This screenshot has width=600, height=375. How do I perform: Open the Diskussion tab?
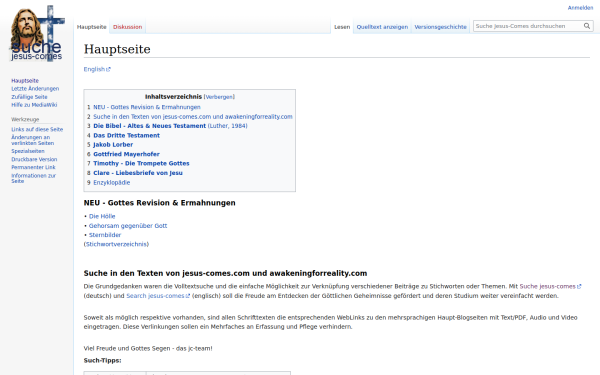(x=127, y=27)
